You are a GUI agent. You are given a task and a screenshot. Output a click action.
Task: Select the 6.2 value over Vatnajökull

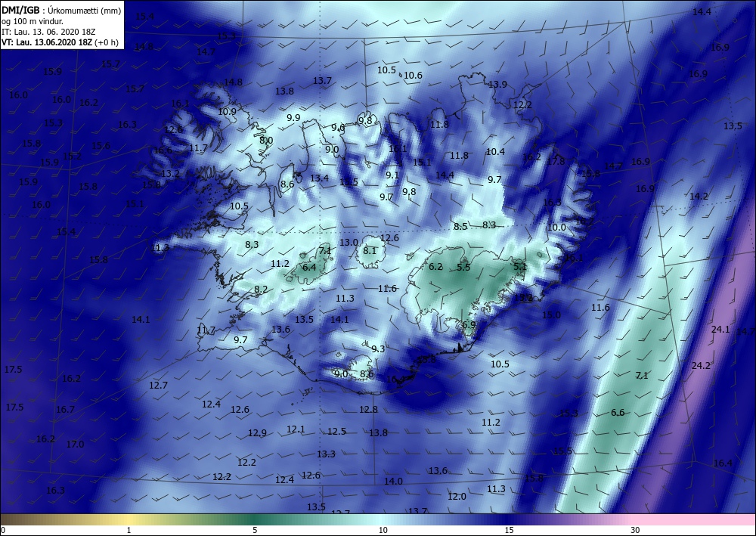click(435, 267)
